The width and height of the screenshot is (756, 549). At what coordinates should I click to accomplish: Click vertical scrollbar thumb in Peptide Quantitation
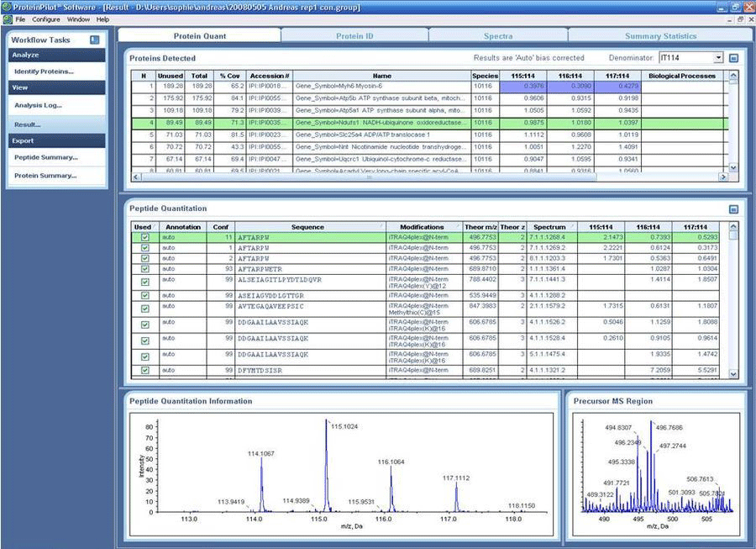pos(733,235)
